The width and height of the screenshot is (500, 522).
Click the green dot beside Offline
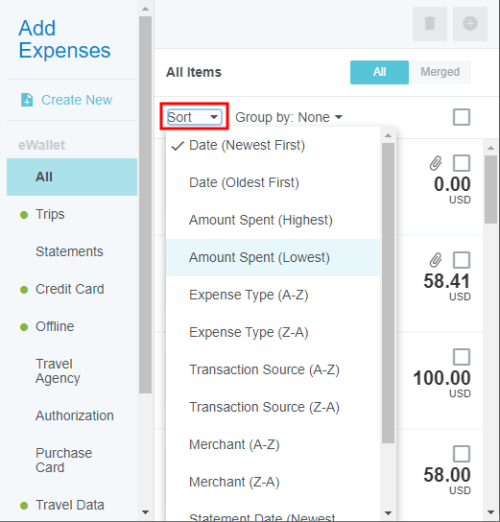coord(24,327)
